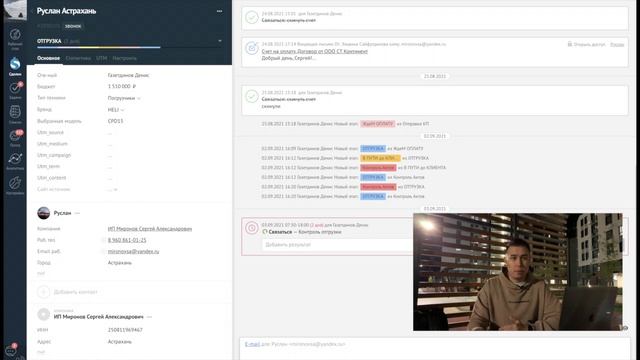Open company link ИП Миронов Сергей Александрович
This screenshot has width=640, height=360.
(150, 229)
